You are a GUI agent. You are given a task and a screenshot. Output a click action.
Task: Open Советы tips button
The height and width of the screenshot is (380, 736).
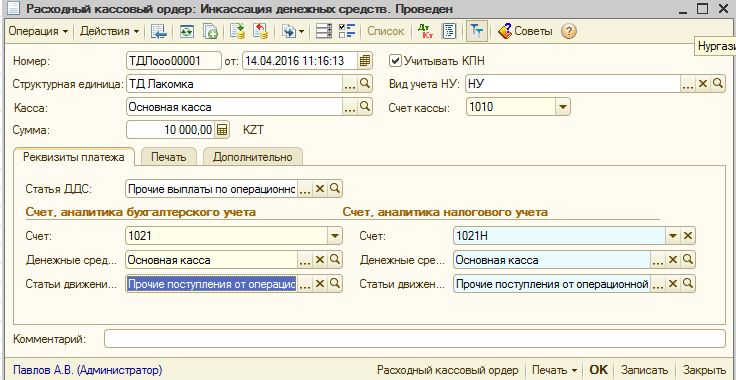tap(525, 31)
